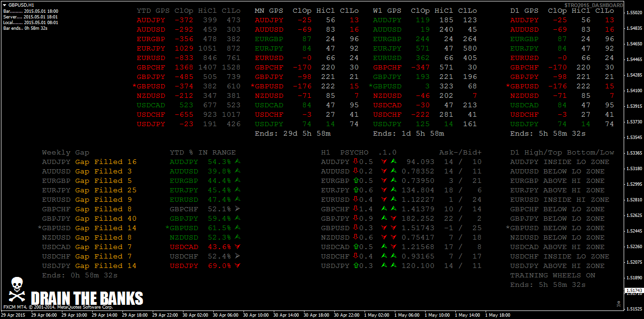Click AUDUSD green arrow in YTD % IN RANGE
This screenshot has height=319, width=644.
(x=237, y=171)
